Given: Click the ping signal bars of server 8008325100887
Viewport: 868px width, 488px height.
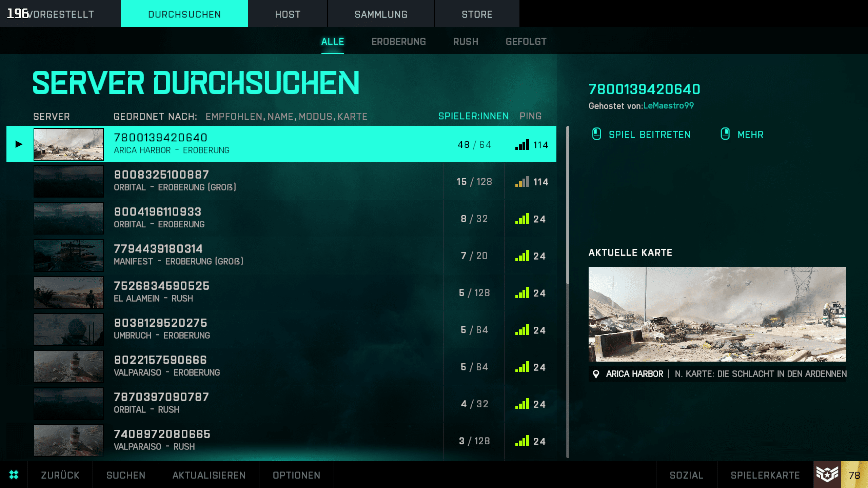Looking at the screenshot, I should pos(522,182).
